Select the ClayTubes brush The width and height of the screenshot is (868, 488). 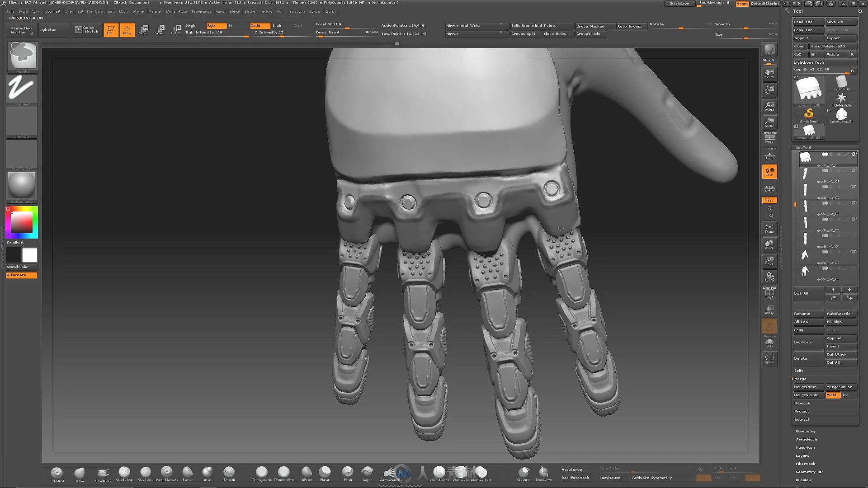tap(146, 474)
